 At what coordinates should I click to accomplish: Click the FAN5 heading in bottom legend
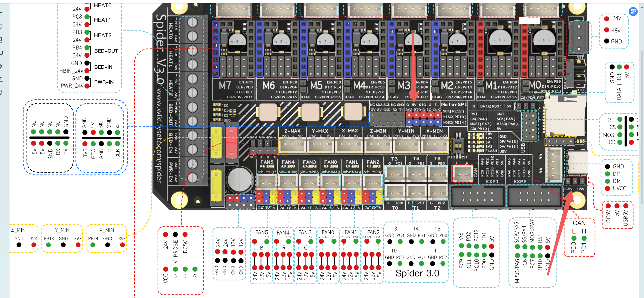tap(262, 232)
